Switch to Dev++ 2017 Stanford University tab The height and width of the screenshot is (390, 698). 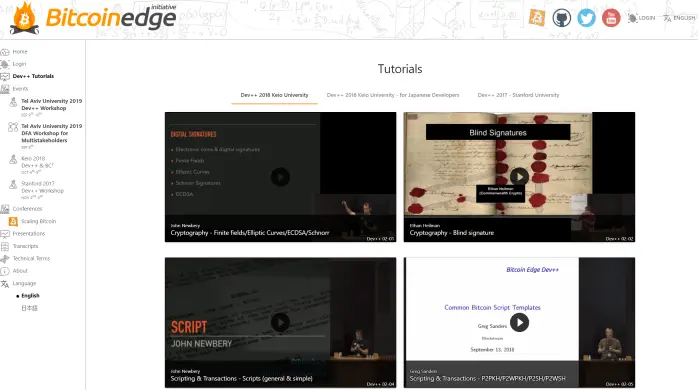[x=518, y=95]
